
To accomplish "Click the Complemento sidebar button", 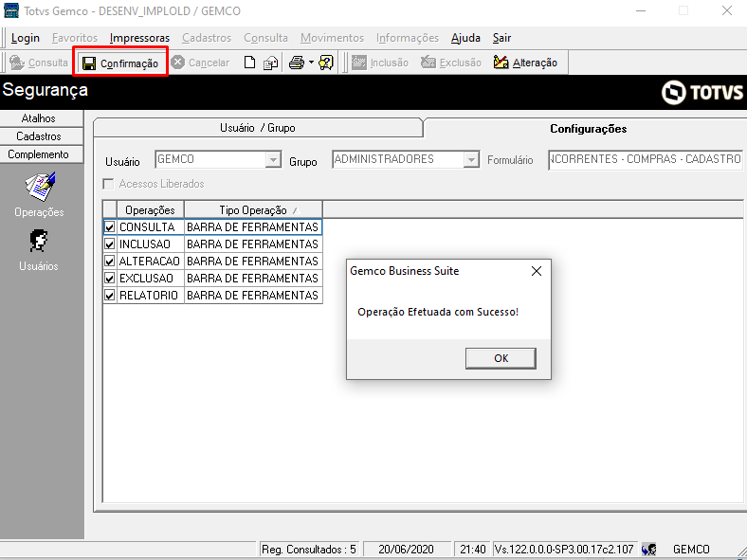I will tap(39, 154).
